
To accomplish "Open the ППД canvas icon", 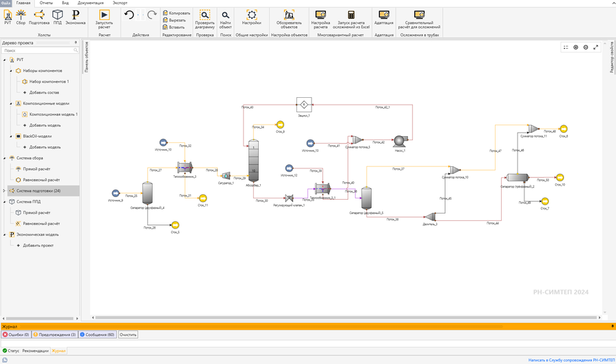I will [57, 17].
